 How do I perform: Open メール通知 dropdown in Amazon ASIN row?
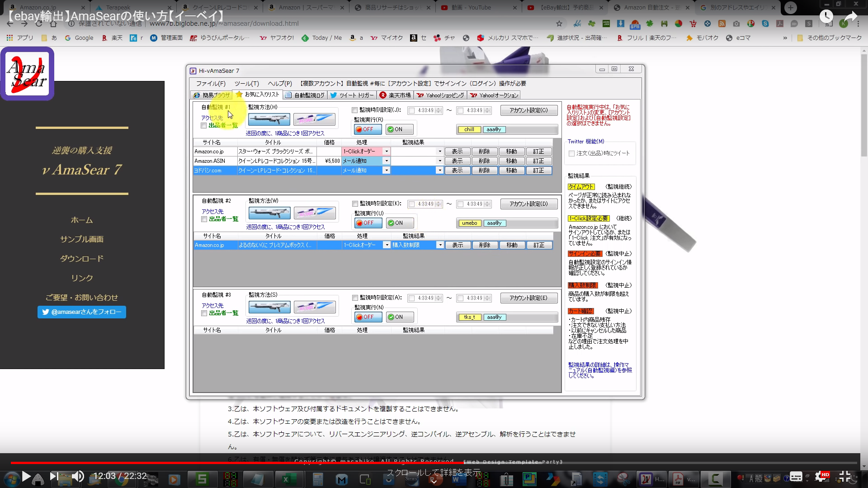click(387, 161)
